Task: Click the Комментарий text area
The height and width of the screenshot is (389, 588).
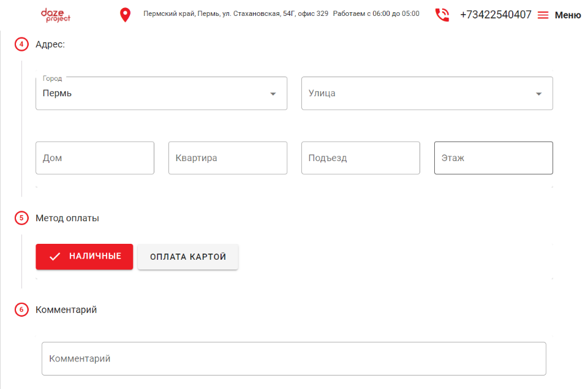Action: [x=293, y=358]
